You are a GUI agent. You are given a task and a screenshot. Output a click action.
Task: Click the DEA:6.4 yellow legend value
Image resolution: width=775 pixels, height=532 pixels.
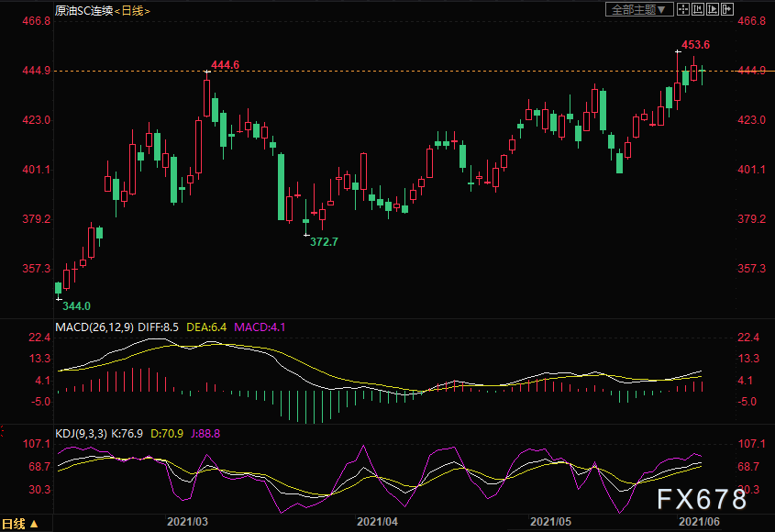(207, 327)
